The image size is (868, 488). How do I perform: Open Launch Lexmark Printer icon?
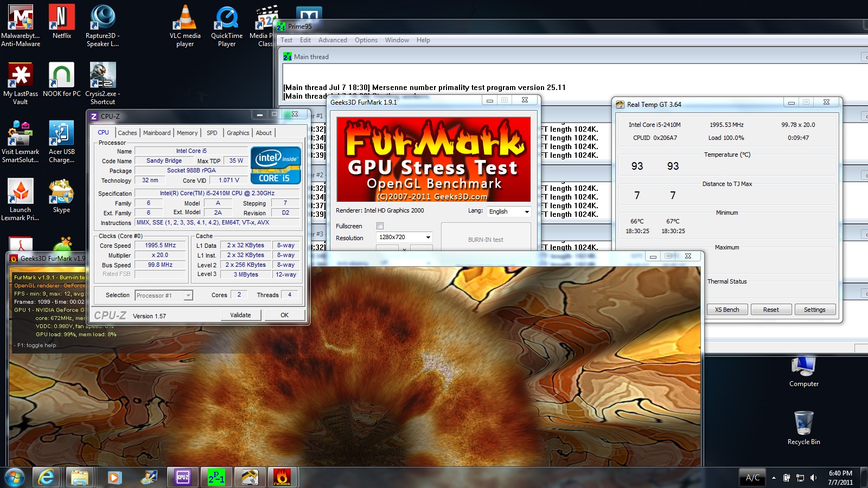pos(21,199)
